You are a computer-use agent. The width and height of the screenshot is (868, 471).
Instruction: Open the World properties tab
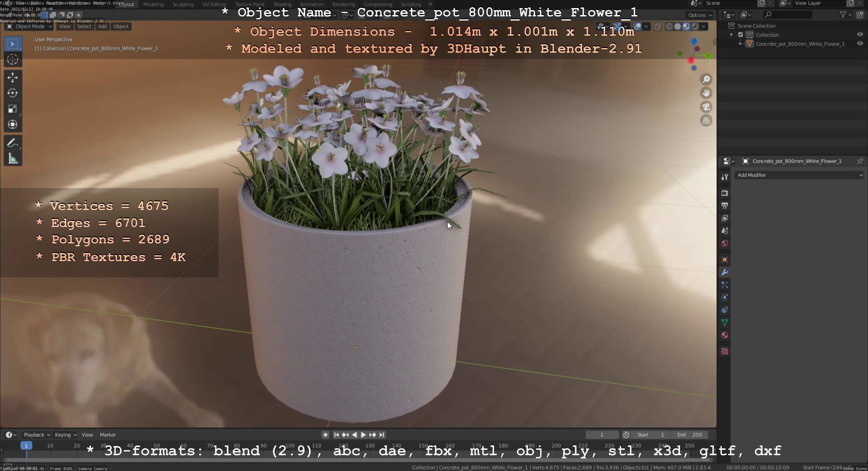coord(725,243)
